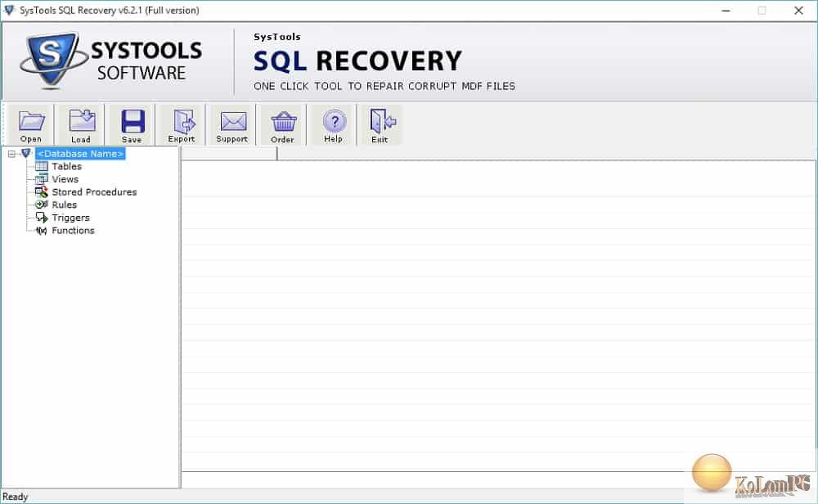Open Help with the question mark icon
Screen dimensions: 818x504
[x=334, y=124]
